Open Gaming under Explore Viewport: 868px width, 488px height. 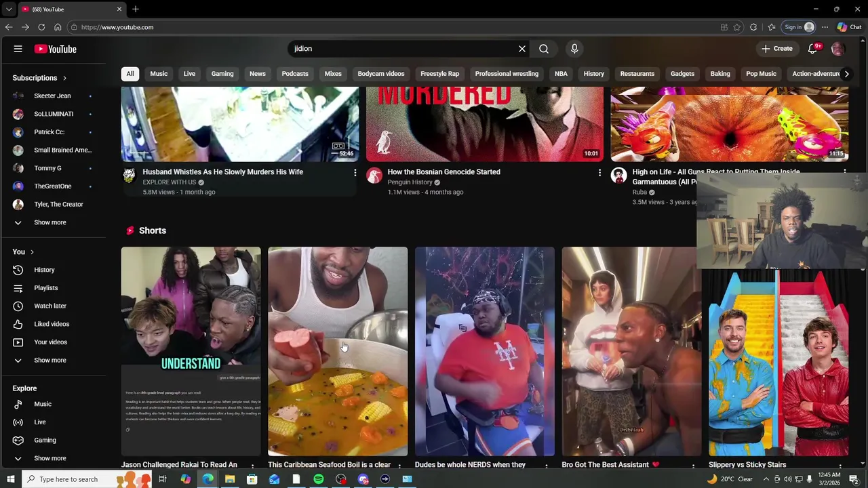point(45,440)
